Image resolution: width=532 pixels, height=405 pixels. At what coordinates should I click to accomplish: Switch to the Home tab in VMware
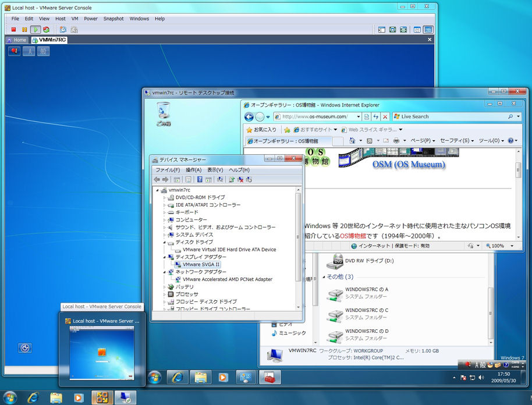(x=17, y=40)
